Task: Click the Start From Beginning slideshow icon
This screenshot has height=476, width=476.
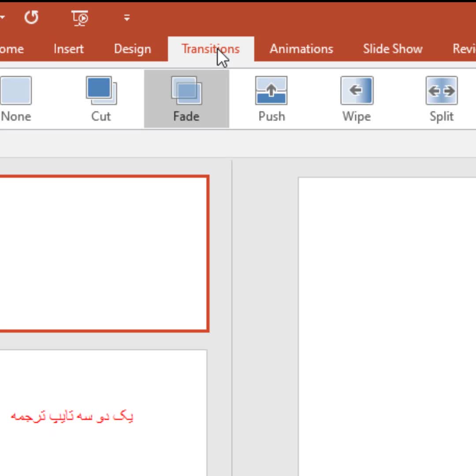Action: pos(80,18)
